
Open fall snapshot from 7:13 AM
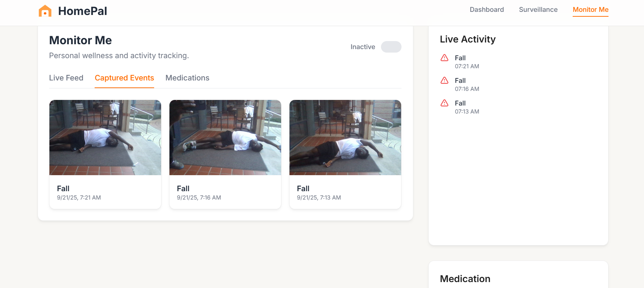(x=345, y=138)
